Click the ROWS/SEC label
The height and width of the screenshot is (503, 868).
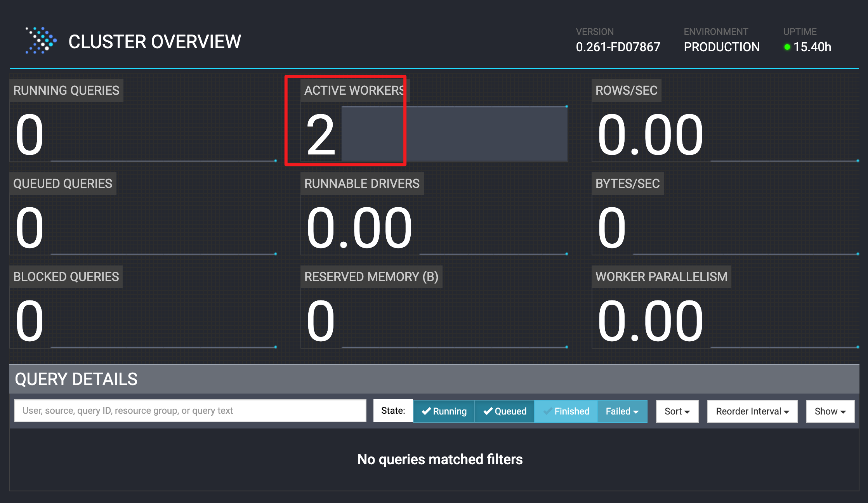(627, 90)
